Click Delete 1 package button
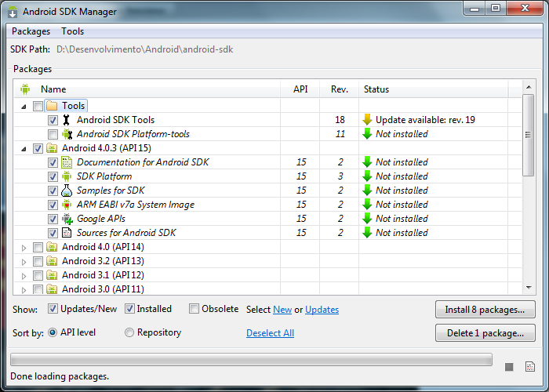This screenshot has height=392, width=549. click(x=485, y=333)
